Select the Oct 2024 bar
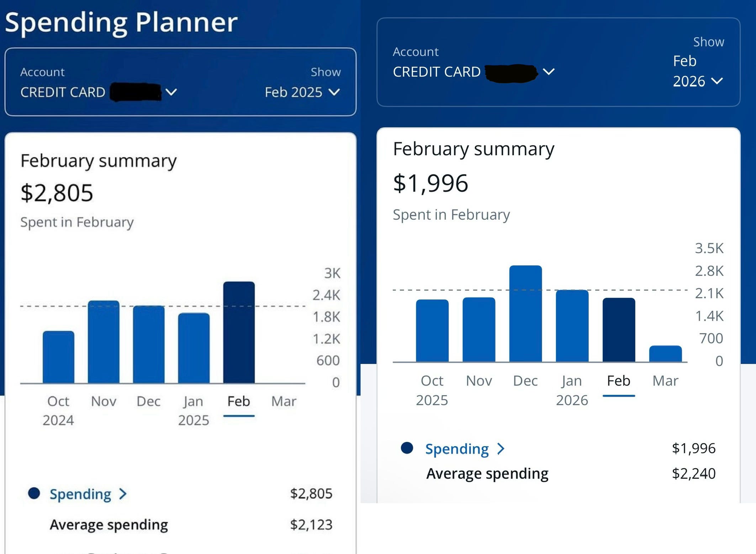 (x=58, y=357)
